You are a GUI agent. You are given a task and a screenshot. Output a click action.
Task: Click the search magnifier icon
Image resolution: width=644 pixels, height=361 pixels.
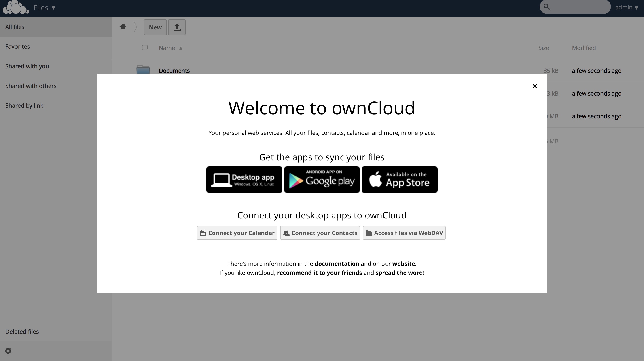click(x=547, y=7)
